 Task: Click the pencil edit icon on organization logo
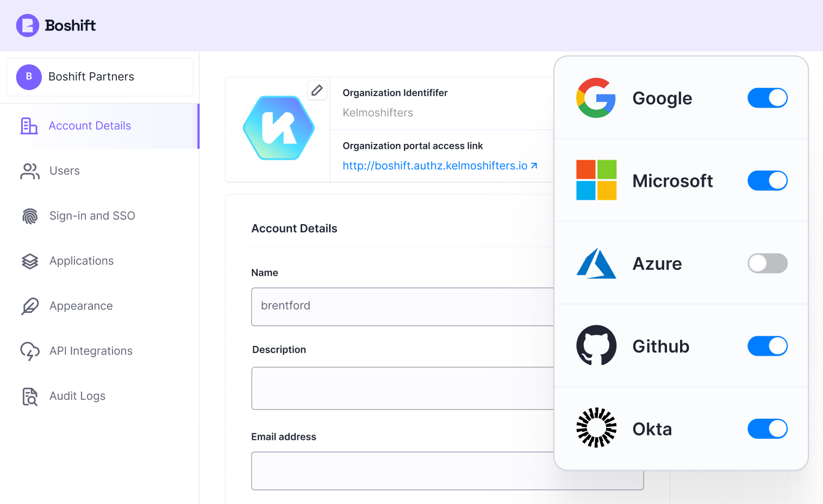tap(317, 90)
